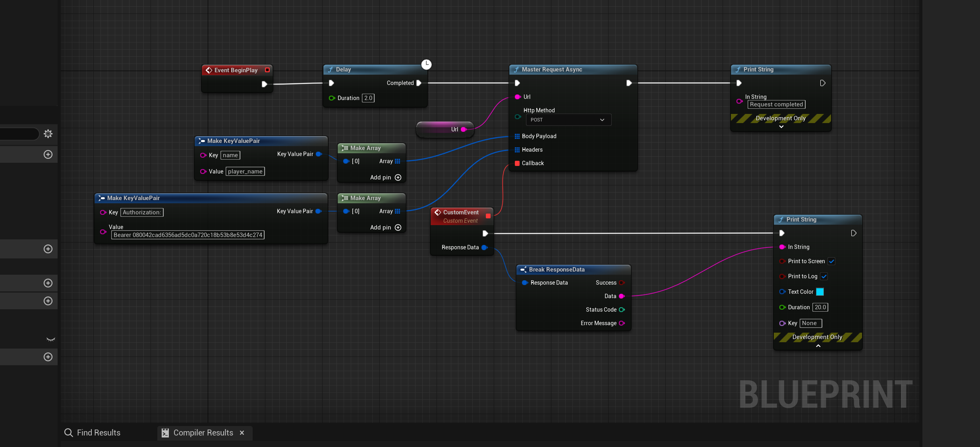Click Master Request Async exec output pin
This screenshot has width=980, height=447.
coord(629,83)
